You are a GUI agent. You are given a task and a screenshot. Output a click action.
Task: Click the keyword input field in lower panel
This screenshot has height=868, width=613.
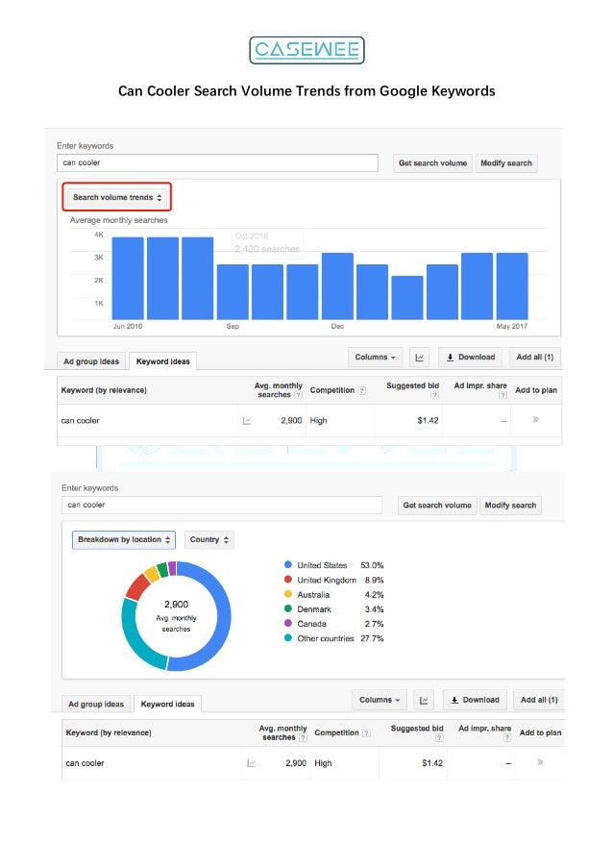(222, 505)
